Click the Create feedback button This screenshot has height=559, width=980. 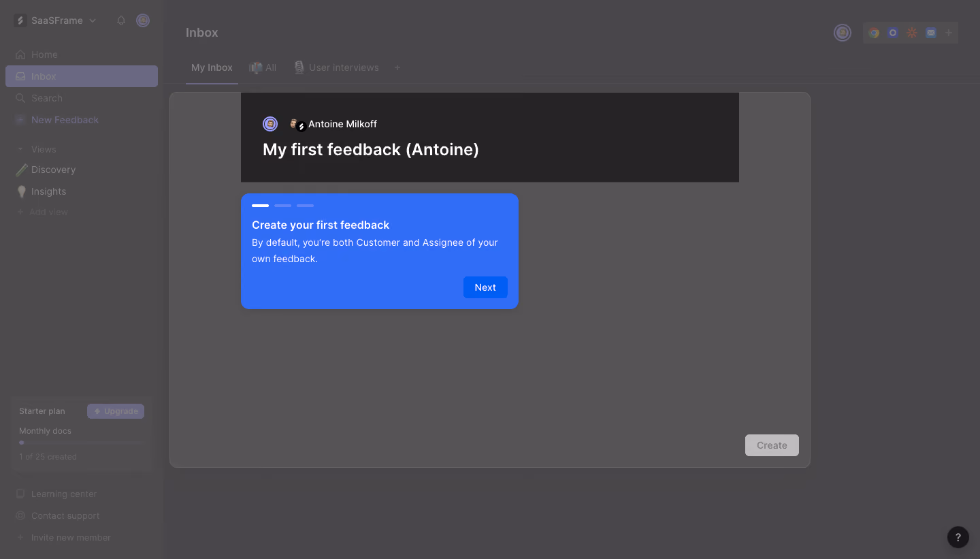(x=772, y=445)
